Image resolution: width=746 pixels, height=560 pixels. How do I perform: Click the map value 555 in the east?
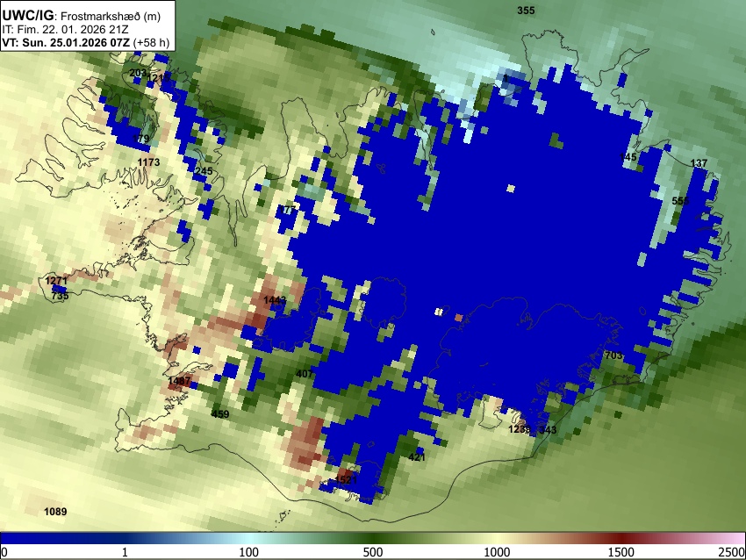coord(680,201)
